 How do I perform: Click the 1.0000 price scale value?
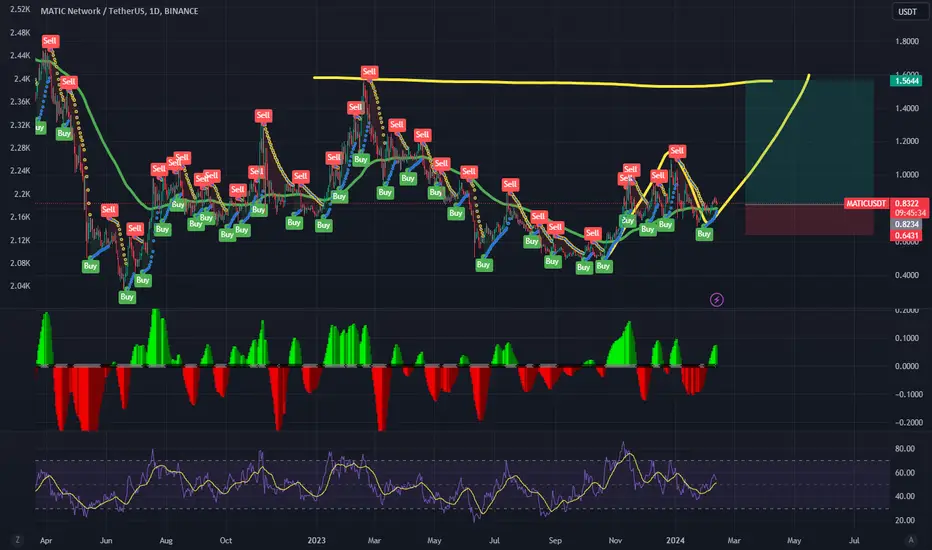coord(906,175)
